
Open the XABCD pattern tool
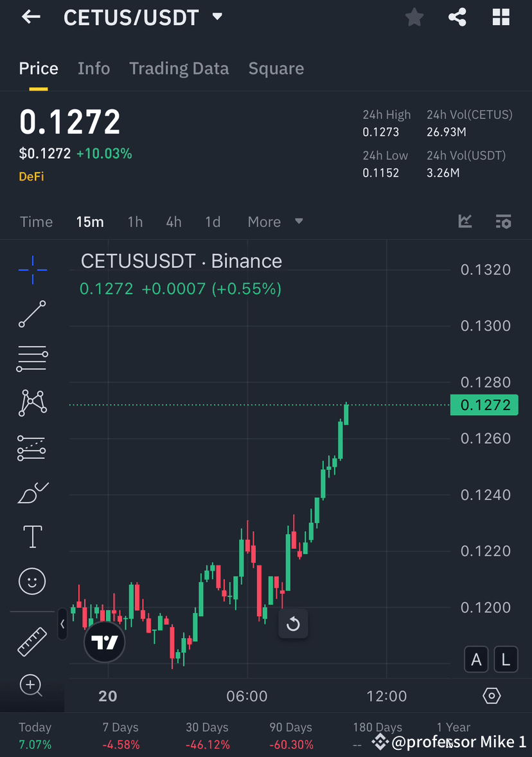(31, 403)
